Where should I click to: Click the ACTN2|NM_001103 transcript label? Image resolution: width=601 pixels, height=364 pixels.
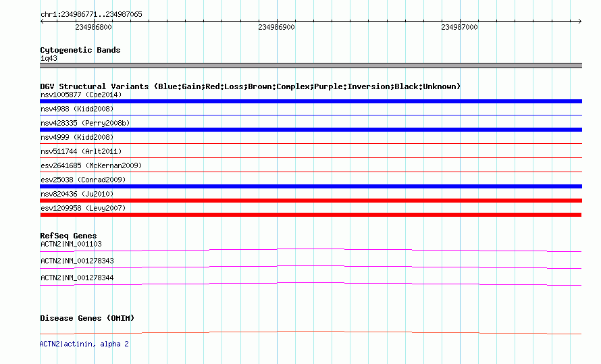click(x=71, y=244)
